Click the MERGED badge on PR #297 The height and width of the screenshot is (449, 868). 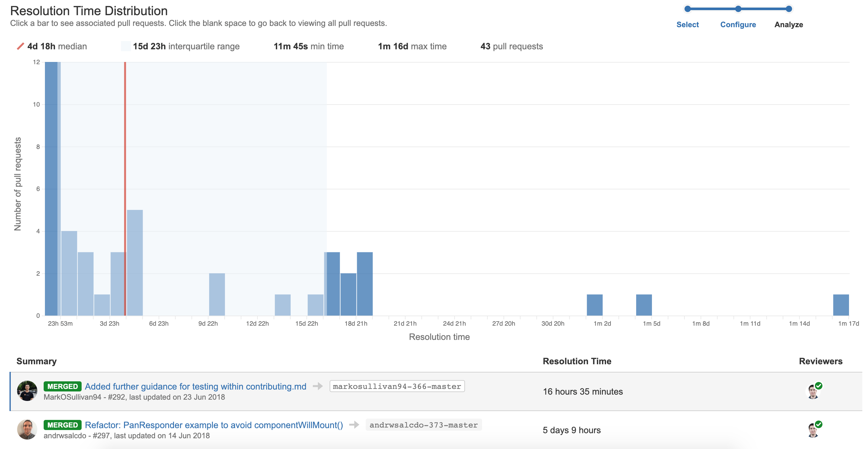(63, 425)
